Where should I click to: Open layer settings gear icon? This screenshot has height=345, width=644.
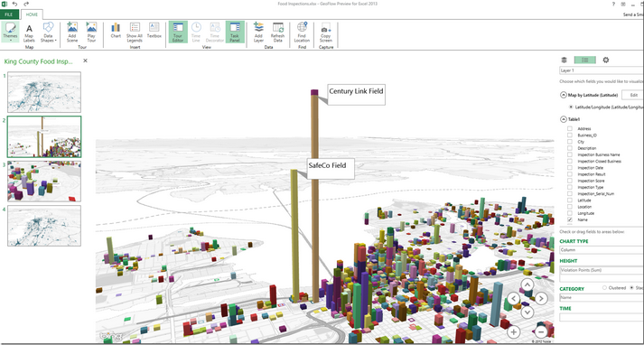(606, 60)
